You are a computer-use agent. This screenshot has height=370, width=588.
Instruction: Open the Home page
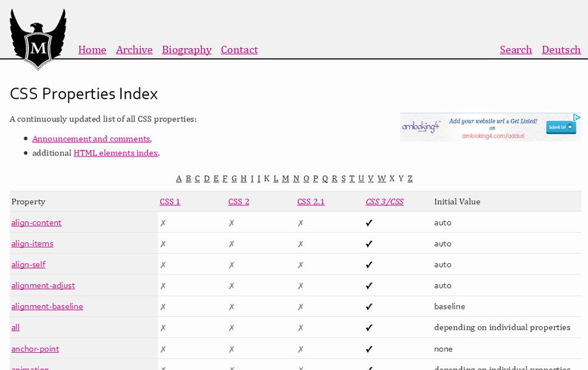pyautogui.click(x=92, y=50)
